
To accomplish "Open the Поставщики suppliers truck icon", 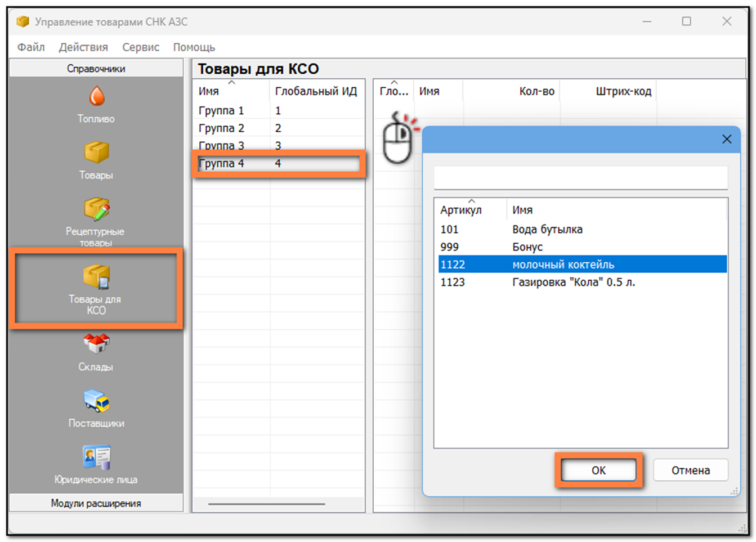I will 96,401.
